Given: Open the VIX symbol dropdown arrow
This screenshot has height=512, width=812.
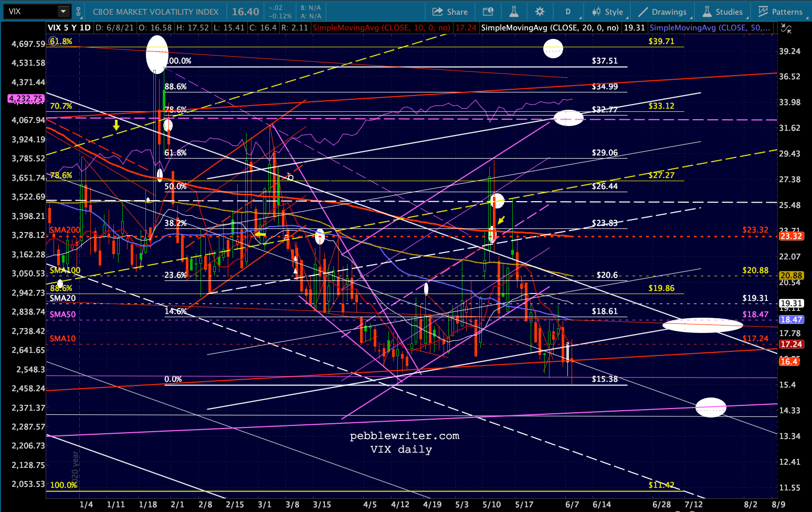Looking at the screenshot, I should (63, 11).
